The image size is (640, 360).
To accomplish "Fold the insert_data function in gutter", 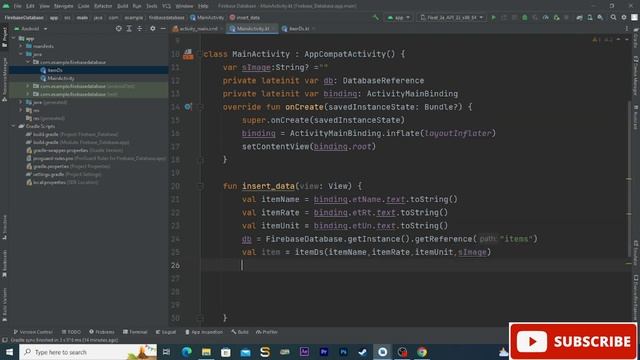I will (200, 186).
